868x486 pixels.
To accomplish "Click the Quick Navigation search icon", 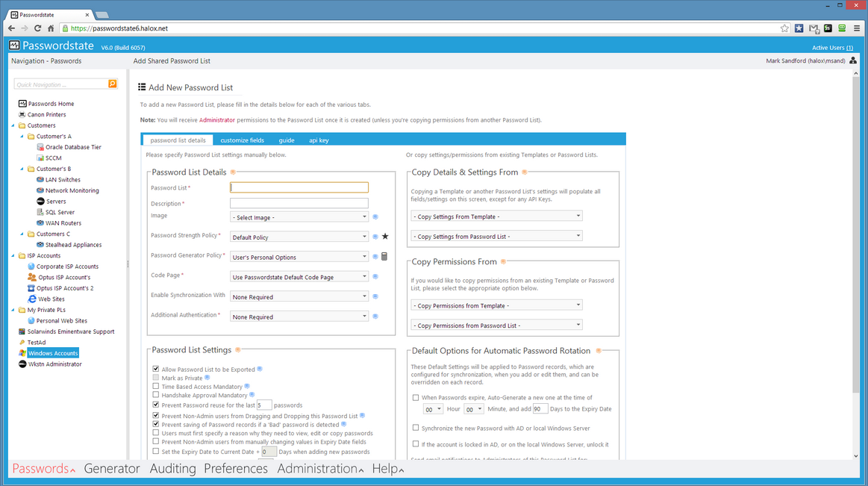I will coord(113,84).
